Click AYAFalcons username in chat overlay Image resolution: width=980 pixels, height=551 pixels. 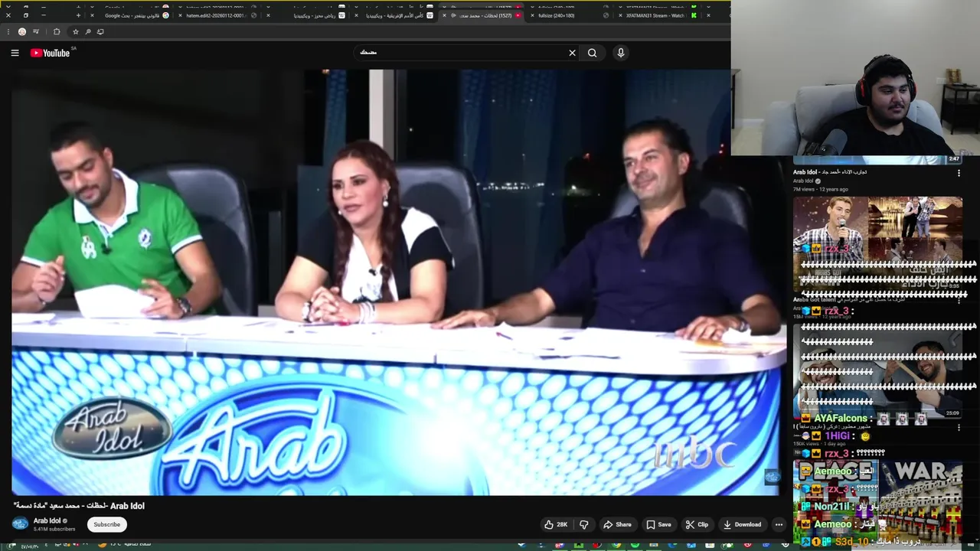841,419
